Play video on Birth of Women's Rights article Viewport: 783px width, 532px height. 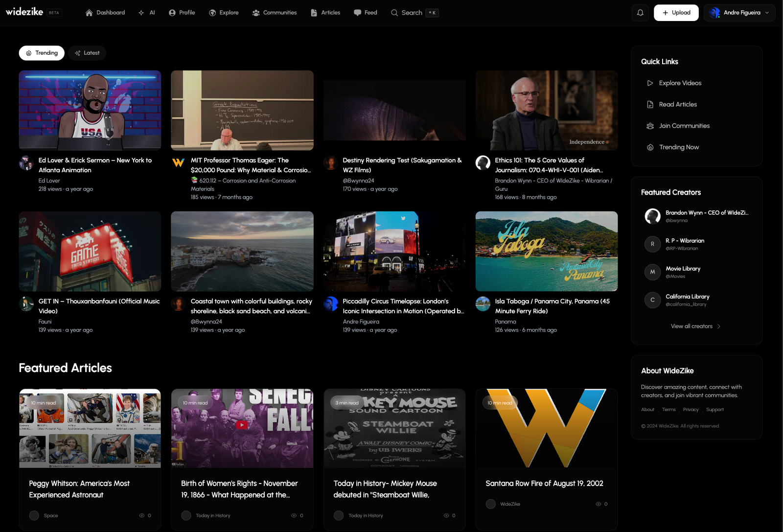pyautogui.click(x=242, y=425)
